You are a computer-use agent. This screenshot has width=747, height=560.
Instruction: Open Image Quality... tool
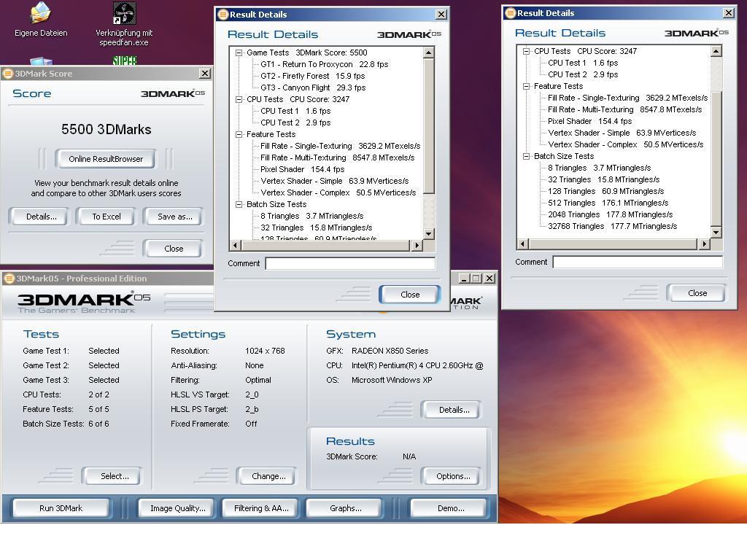point(178,508)
